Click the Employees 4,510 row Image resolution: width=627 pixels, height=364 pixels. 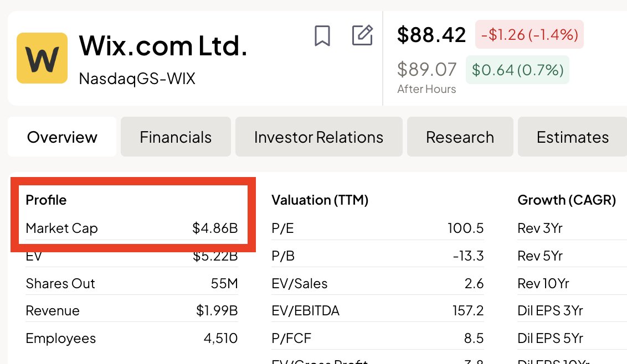(x=132, y=339)
